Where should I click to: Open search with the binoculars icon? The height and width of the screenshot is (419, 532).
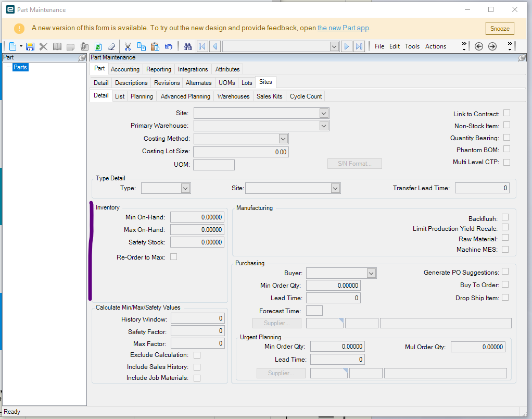[x=188, y=46]
